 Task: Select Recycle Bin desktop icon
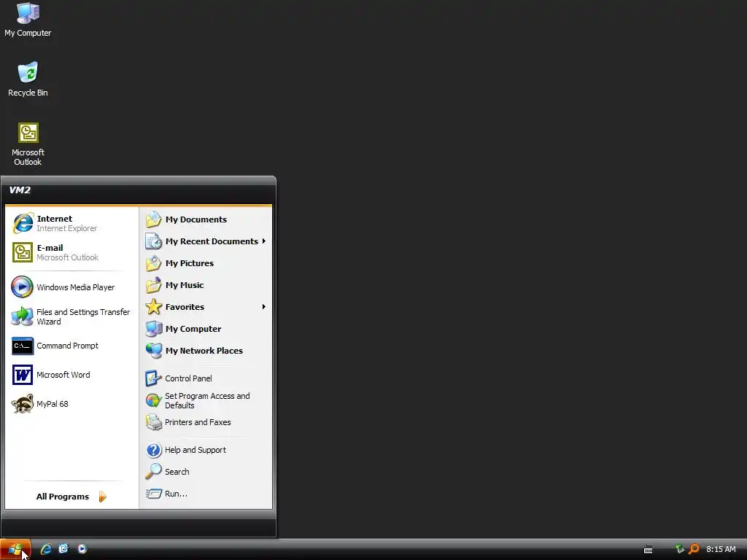tap(28, 79)
